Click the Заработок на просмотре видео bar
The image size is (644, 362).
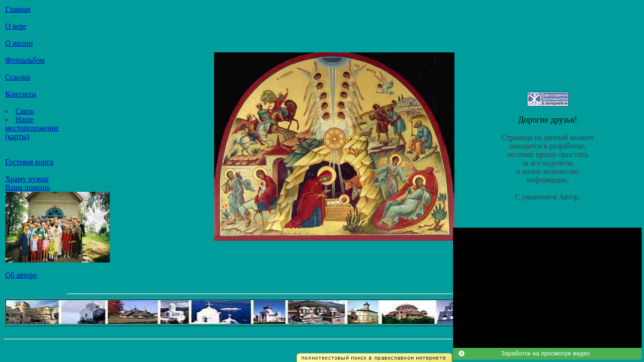(547, 354)
